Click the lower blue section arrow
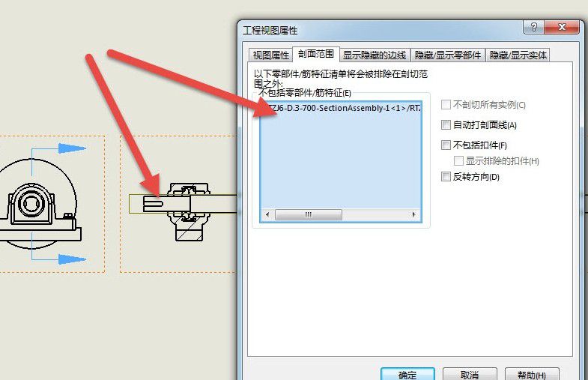Image resolution: width=588 pixels, height=380 pixels. tap(72, 259)
